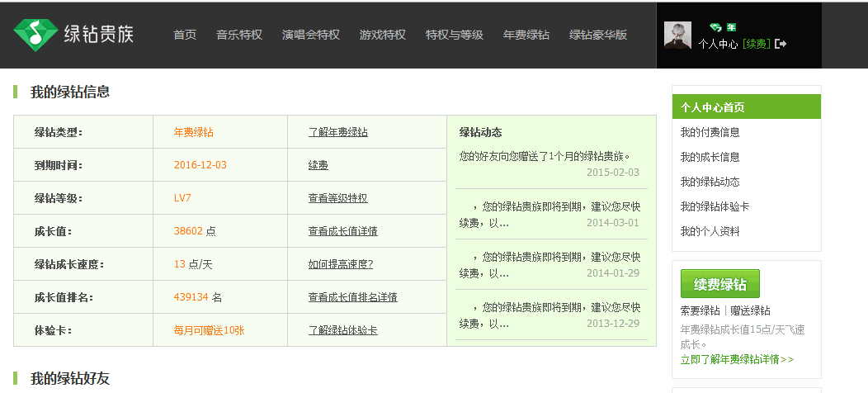Open 查看等级特权 link
Screen dimensions: 868x393
point(337,198)
